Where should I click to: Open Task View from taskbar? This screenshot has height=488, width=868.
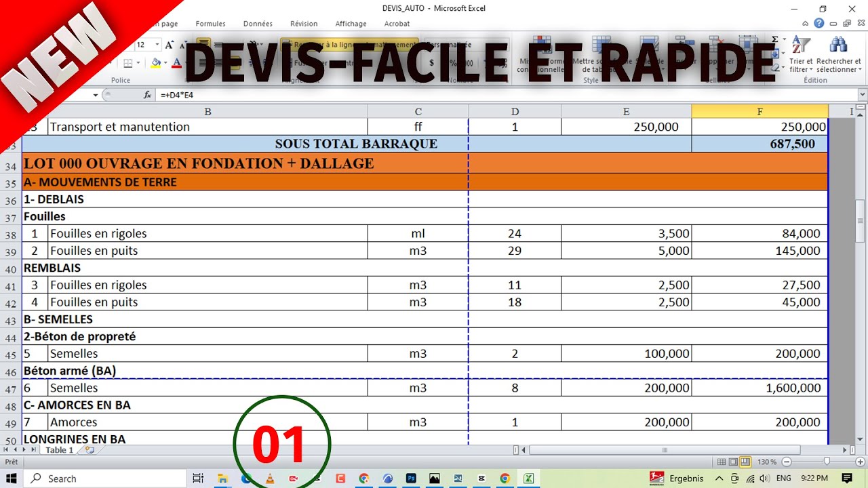(198, 479)
